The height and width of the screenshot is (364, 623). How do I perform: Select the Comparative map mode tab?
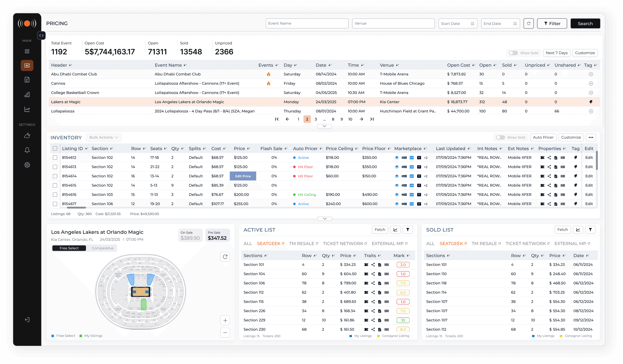click(103, 248)
